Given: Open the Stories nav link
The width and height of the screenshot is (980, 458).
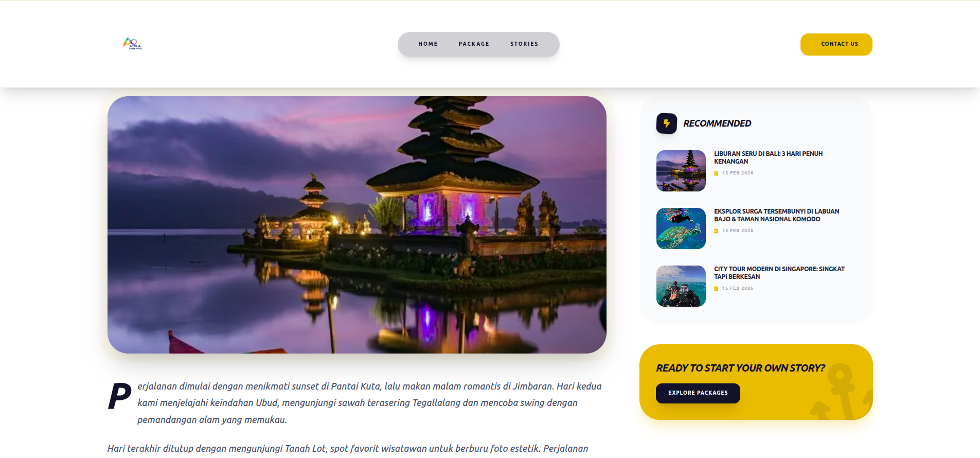Looking at the screenshot, I should [524, 44].
